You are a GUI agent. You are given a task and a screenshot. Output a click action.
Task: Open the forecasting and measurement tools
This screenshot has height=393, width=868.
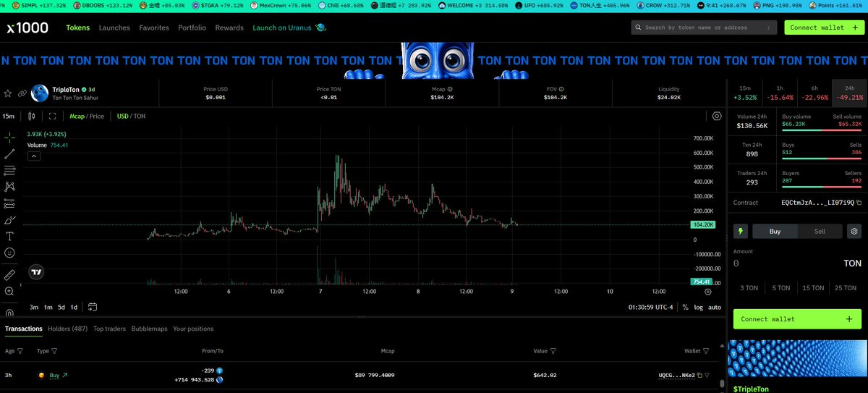(x=9, y=203)
